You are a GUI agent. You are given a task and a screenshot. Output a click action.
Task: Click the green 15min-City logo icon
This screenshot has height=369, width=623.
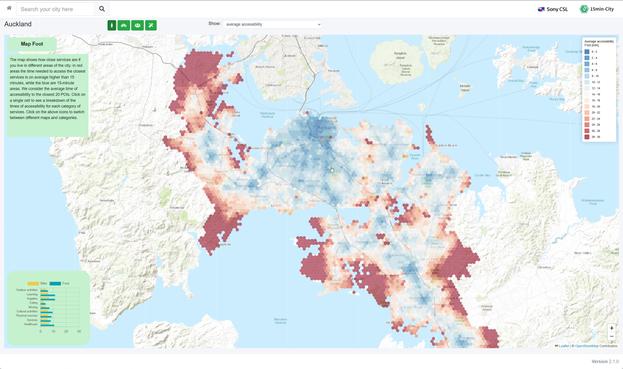point(584,9)
